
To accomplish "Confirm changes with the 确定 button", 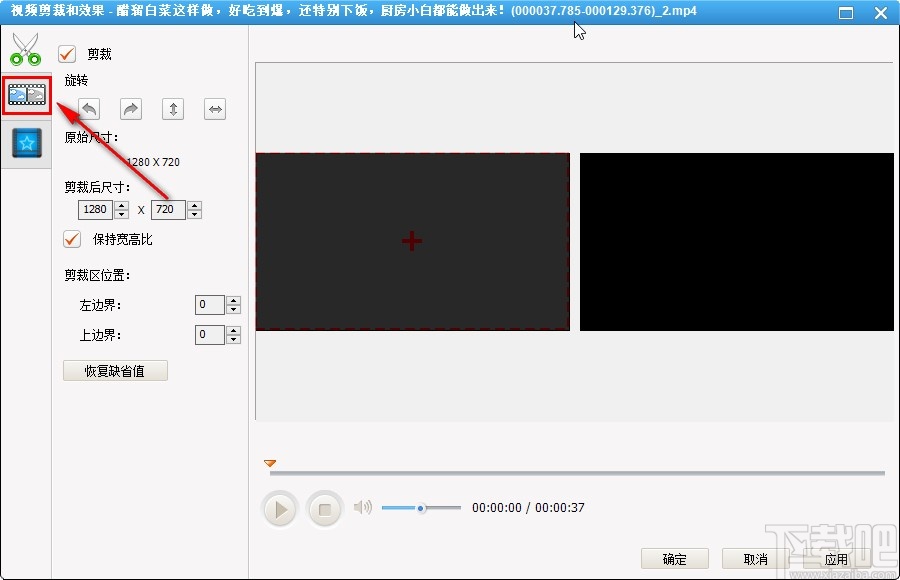I will [674, 559].
